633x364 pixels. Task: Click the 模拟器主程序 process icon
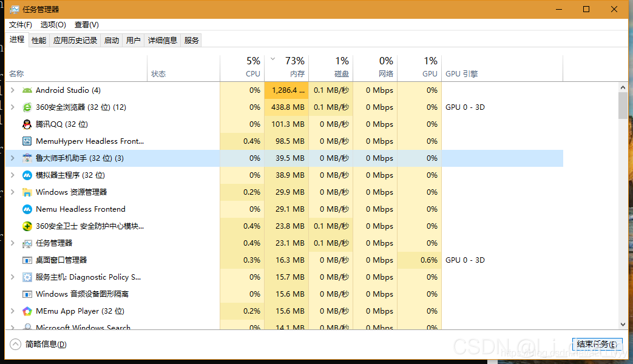[27, 175]
